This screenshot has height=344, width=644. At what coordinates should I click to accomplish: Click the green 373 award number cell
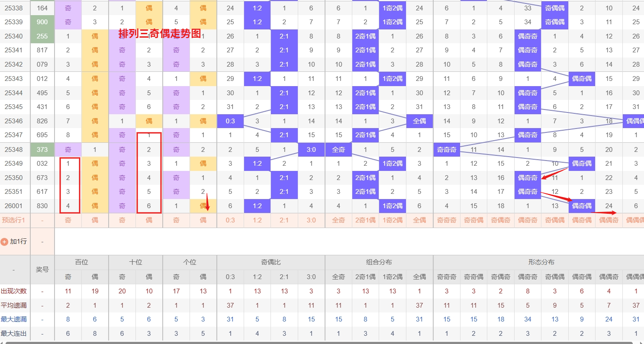42,150
